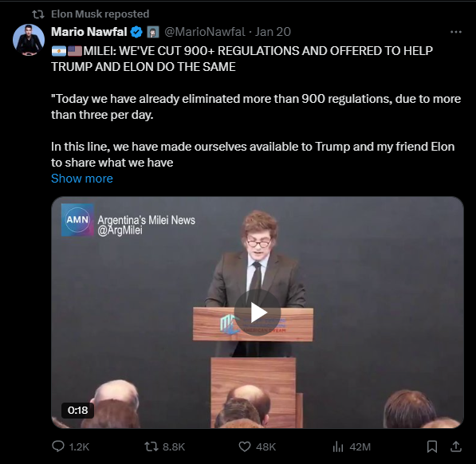This screenshot has width=476, height=464.
Task: Click the AMN logo in video
Action: coord(77,220)
